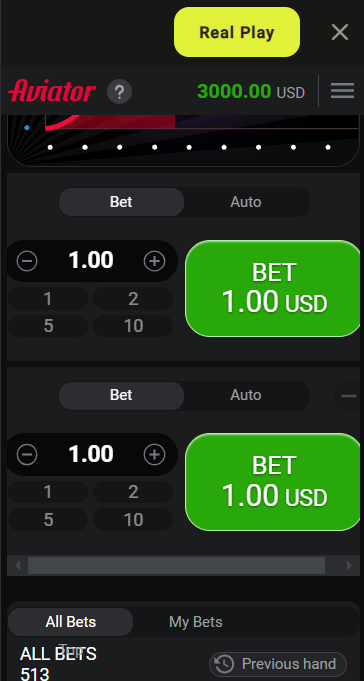364x681 pixels.
Task: Increase bet amount in the first panel
Action: tap(155, 261)
